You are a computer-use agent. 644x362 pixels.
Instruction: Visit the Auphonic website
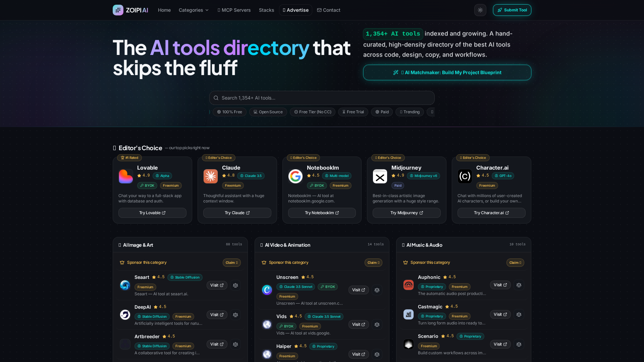tap(500, 285)
